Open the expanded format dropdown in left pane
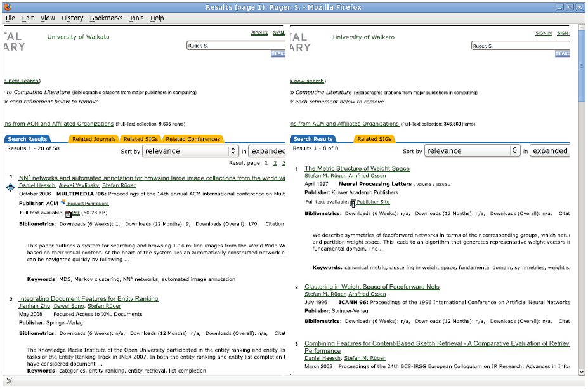Viewport: 588px width, 389px height. click(267, 151)
